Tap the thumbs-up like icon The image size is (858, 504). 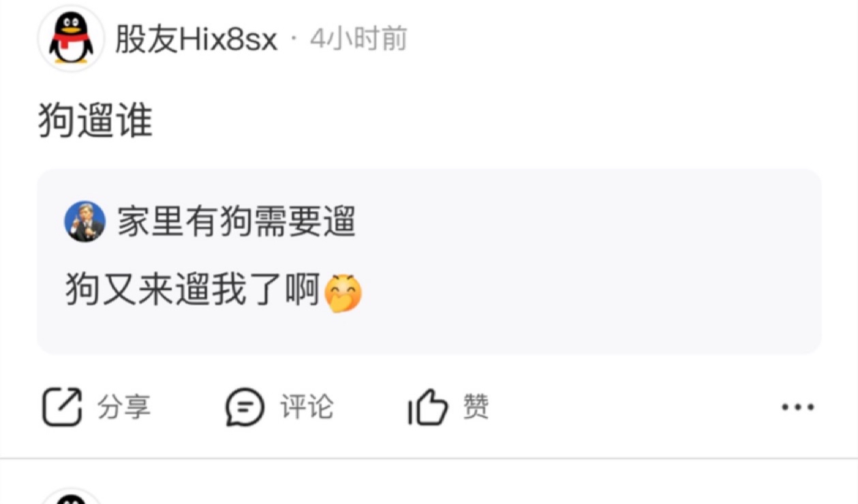coord(428,407)
